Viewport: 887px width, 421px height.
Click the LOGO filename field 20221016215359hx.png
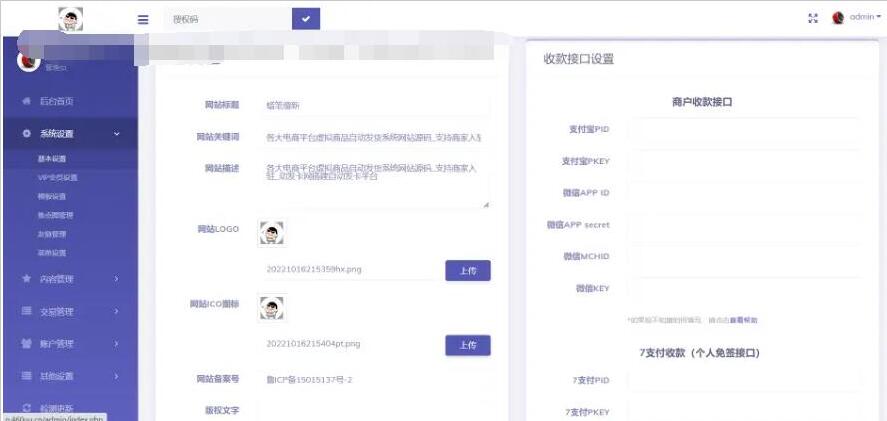[349, 269]
